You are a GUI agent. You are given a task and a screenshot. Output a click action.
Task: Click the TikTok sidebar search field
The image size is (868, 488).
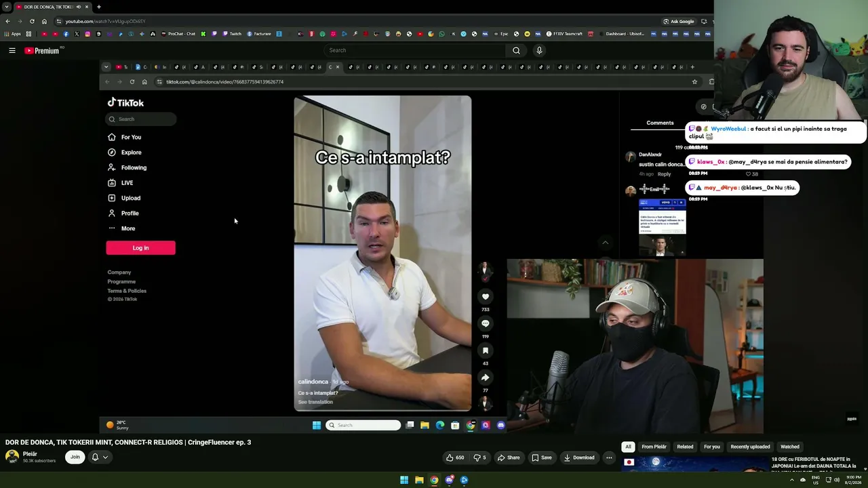[x=141, y=119]
